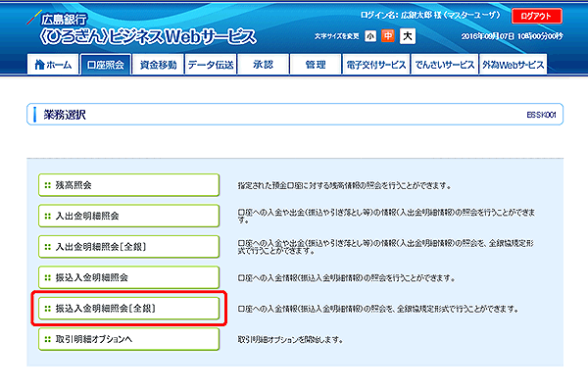Click the login name text 広銀太郎
The image size is (588, 392).
pos(416,16)
